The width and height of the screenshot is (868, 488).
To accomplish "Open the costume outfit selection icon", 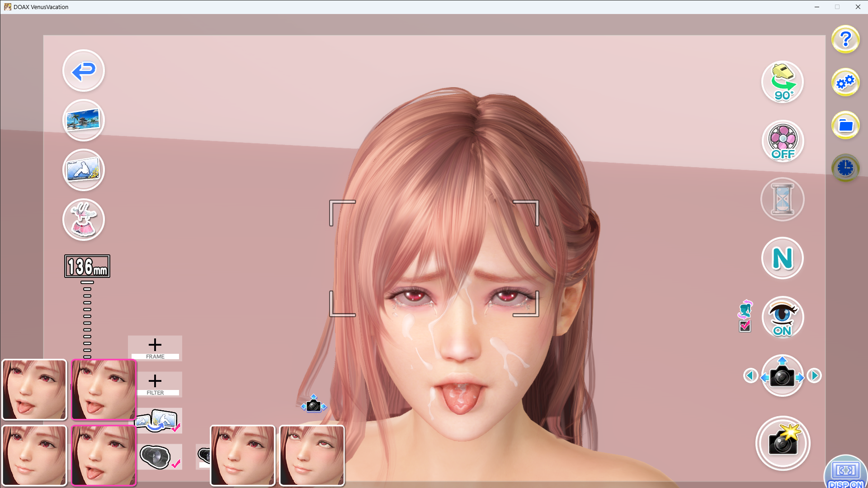I will (x=84, y=220).
